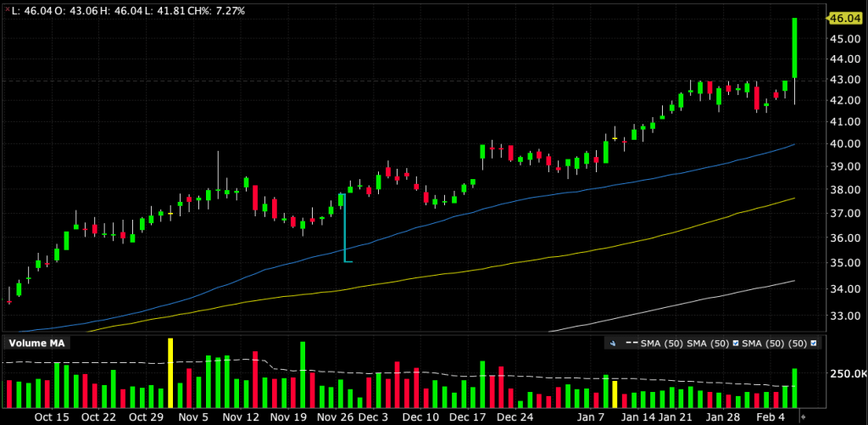
Task: Select the Volume MA panel label
Action: [x=36, y=344]
